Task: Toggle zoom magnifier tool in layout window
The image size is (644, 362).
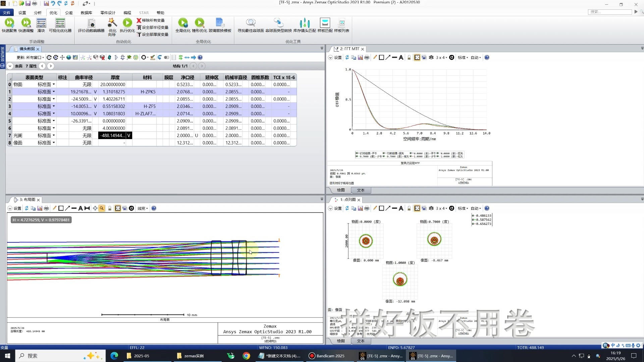Action: pyautogui.click(x=102, y=208)
